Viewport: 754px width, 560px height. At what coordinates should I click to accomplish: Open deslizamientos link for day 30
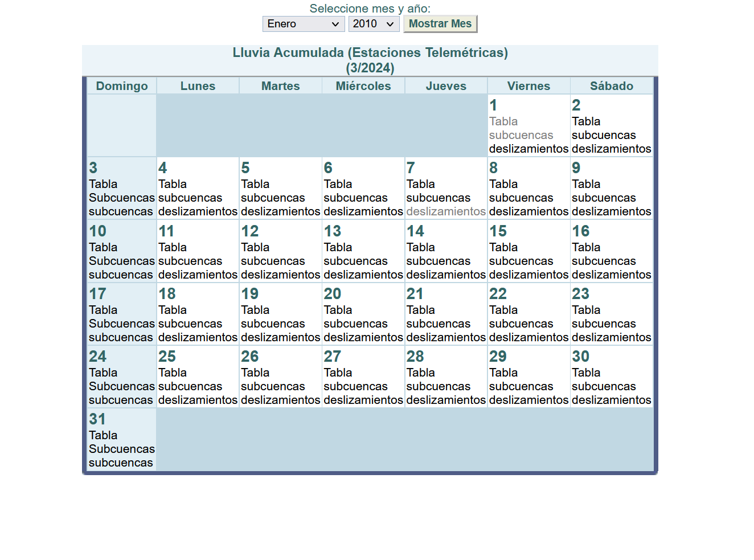(x=611, y=400)
